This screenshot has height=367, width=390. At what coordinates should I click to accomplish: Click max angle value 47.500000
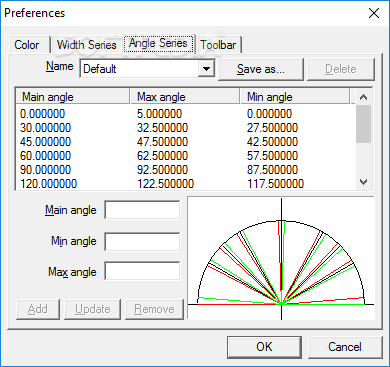[162, 142]
